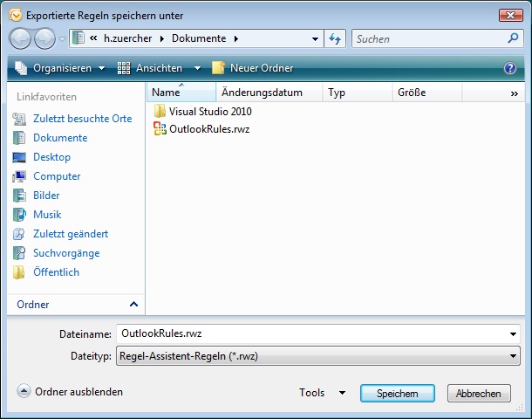The image size is (532, 419).
Task: Show more columns via chevron overflow
Action: pyautogui.click(x=515, y=93)
